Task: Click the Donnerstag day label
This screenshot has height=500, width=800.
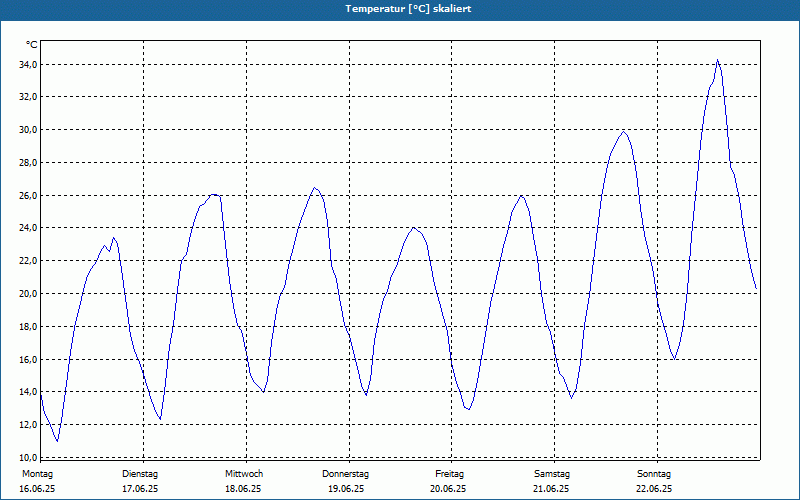Action: (x=345, y=474)
